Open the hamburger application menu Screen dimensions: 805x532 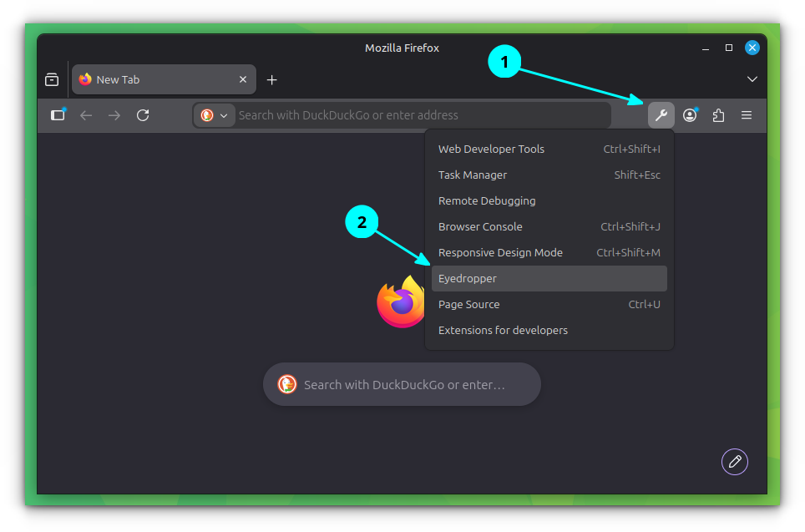(747, 115)
